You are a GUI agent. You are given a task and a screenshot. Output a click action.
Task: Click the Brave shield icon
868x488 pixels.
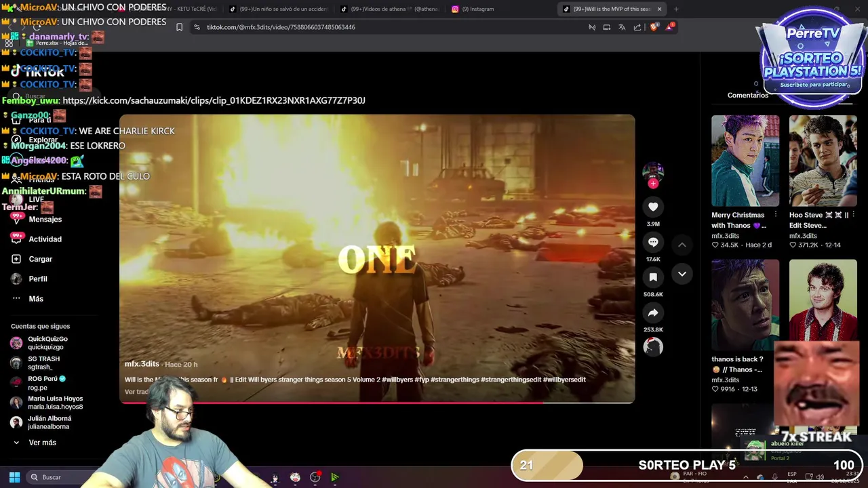(654, 27)
